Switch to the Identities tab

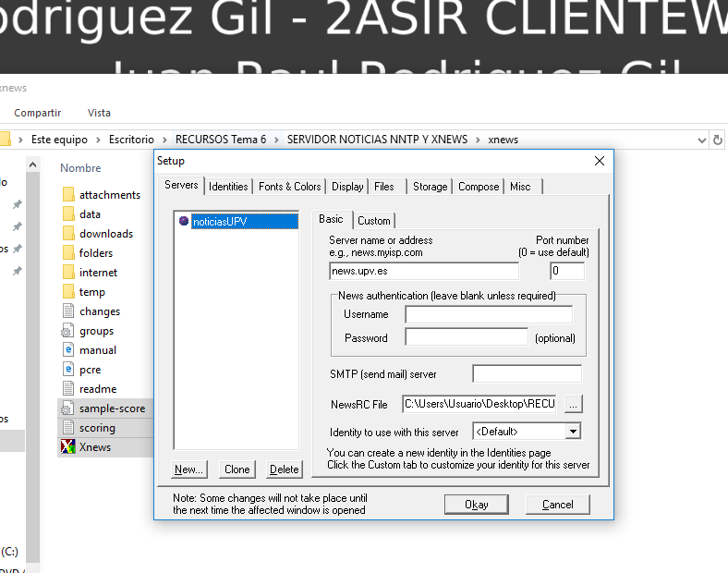click(x=228, y=187)
